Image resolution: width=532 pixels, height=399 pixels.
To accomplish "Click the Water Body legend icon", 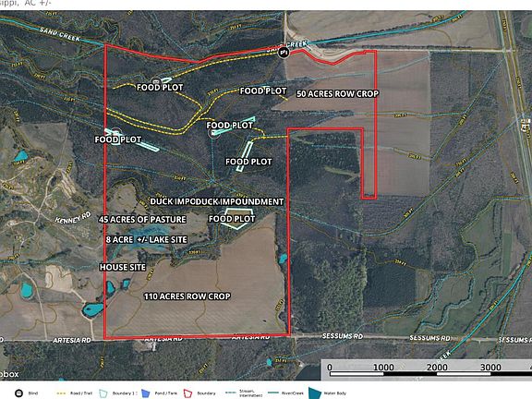I will coord(315,393).
